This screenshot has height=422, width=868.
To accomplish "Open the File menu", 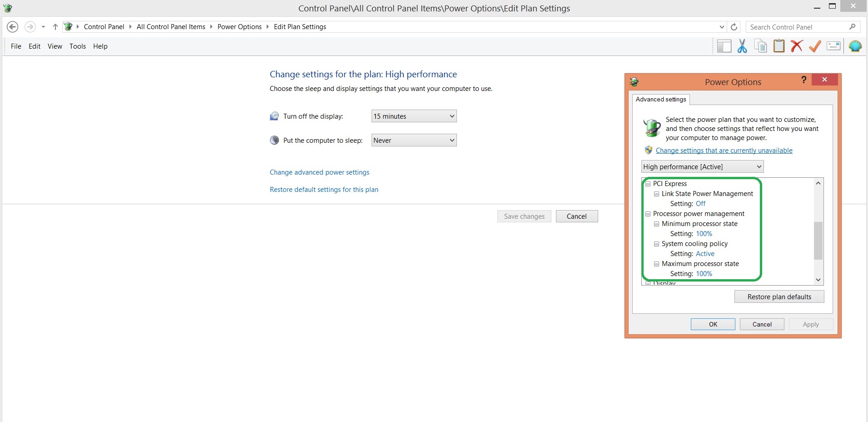I will coord(16,46).
